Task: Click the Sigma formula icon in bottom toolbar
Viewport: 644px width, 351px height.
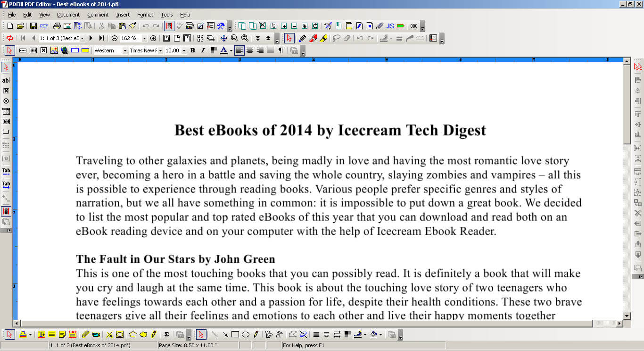Action: pyautogui.click(x=167, y=334)
